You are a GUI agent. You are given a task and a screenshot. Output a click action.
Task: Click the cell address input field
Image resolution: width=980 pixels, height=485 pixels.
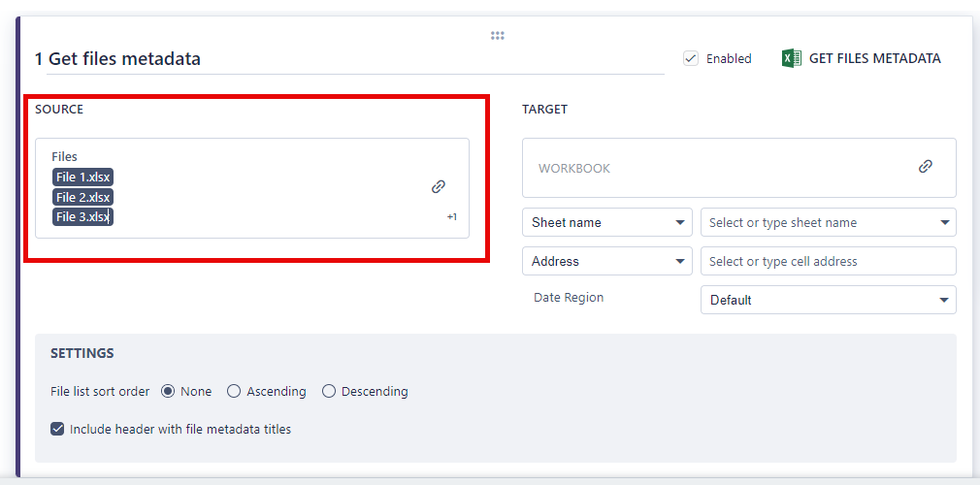click(x=827, y=261)
